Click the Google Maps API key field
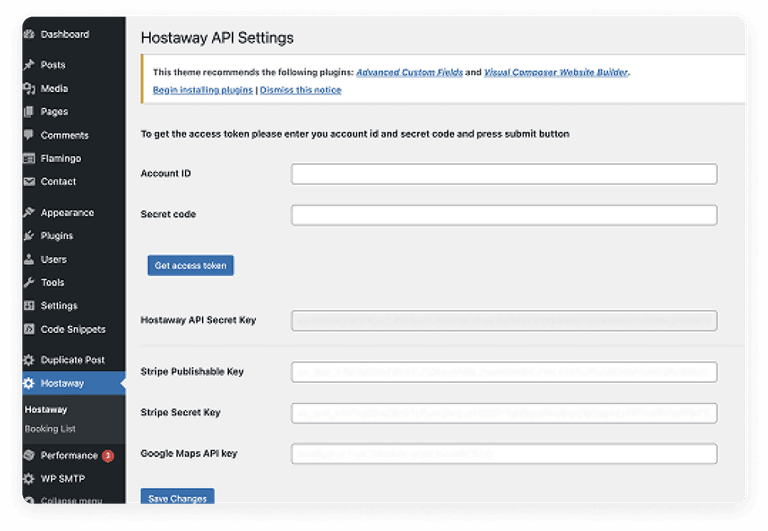The height and width of the screenshot is (531, 768). pos(504,454)
